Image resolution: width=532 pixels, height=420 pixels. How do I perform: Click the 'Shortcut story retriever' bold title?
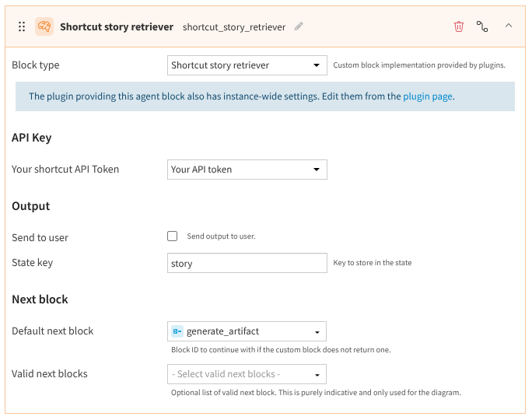tap(117, 27)
